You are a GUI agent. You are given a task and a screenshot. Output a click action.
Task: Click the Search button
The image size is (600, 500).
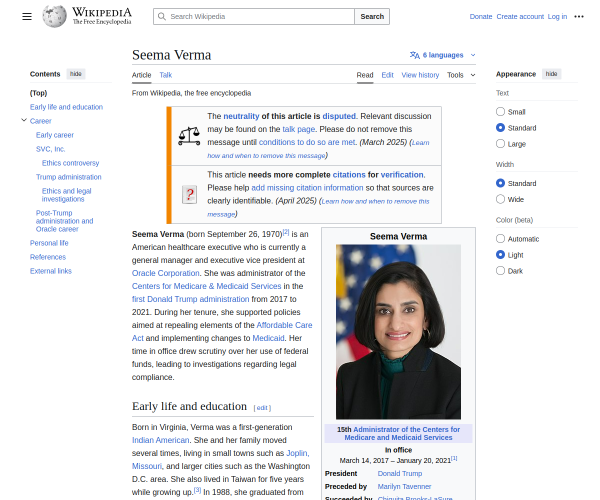[x=372, y=16]
